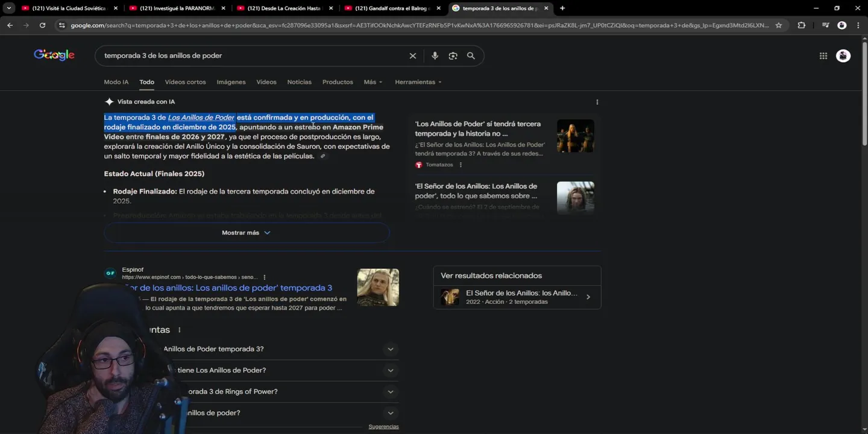This screenshot has width=868, height=434.
Task: Expand the Más search filter dropdown
Action: [373, 82]
